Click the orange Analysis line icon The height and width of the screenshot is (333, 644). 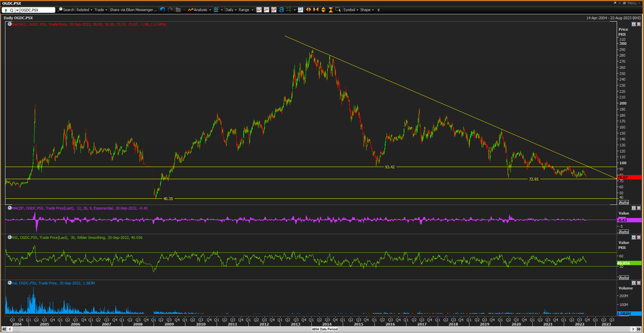pos(191,10)
